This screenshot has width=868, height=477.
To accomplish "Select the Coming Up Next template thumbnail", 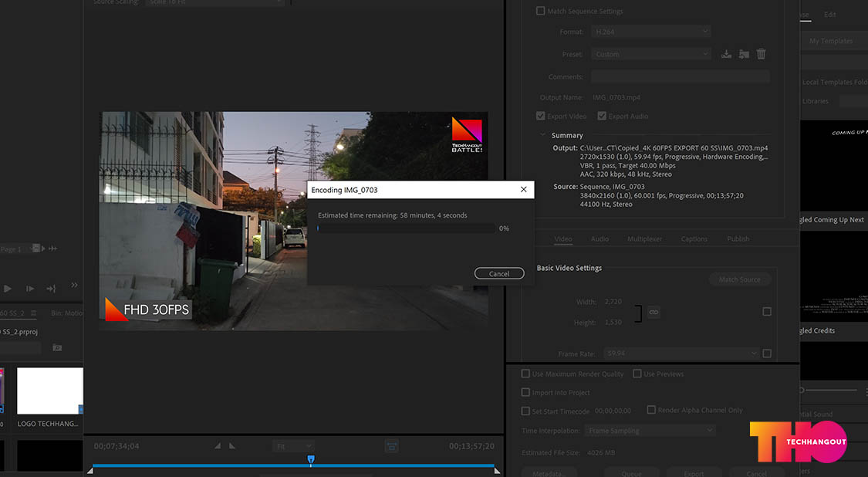I will point(834,166).
